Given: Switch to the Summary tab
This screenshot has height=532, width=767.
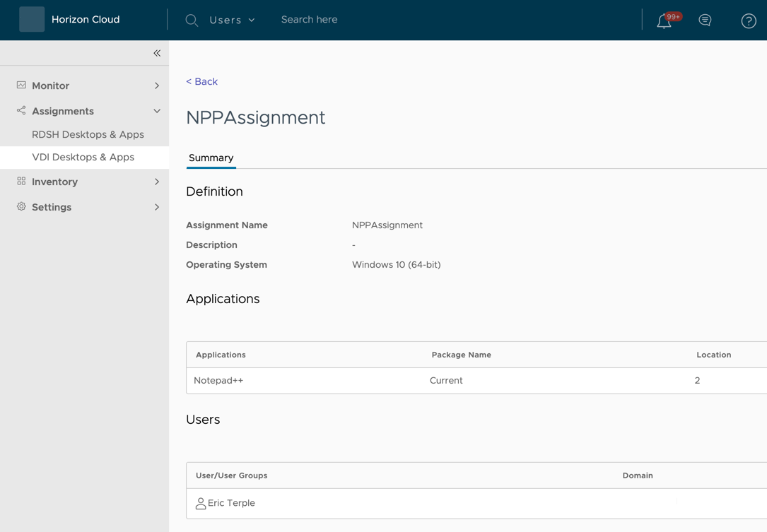Looking at the screenshot, I should (x=211, y=158).
